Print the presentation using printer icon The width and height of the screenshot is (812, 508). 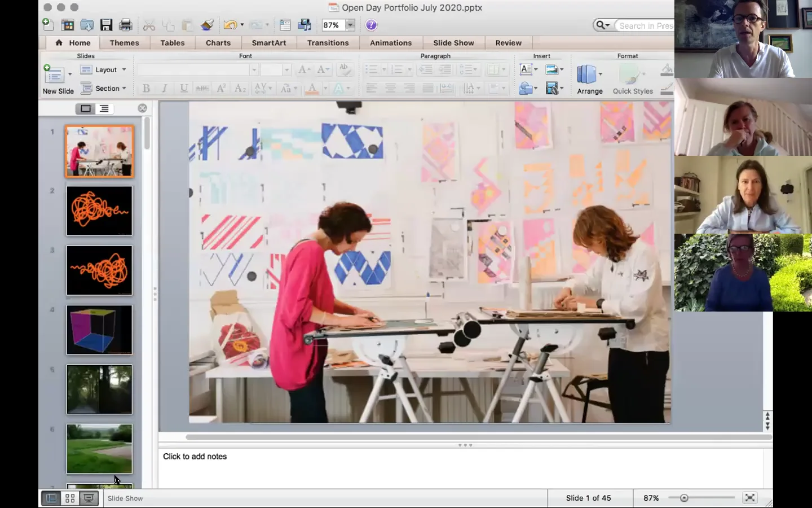click(126, 25)
